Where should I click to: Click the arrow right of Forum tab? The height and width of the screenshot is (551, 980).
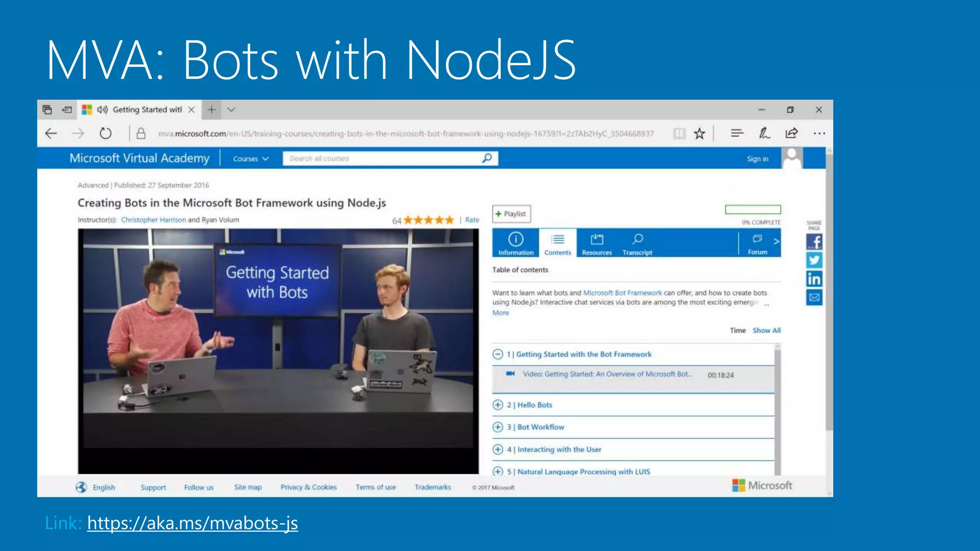tap(776, 242)
